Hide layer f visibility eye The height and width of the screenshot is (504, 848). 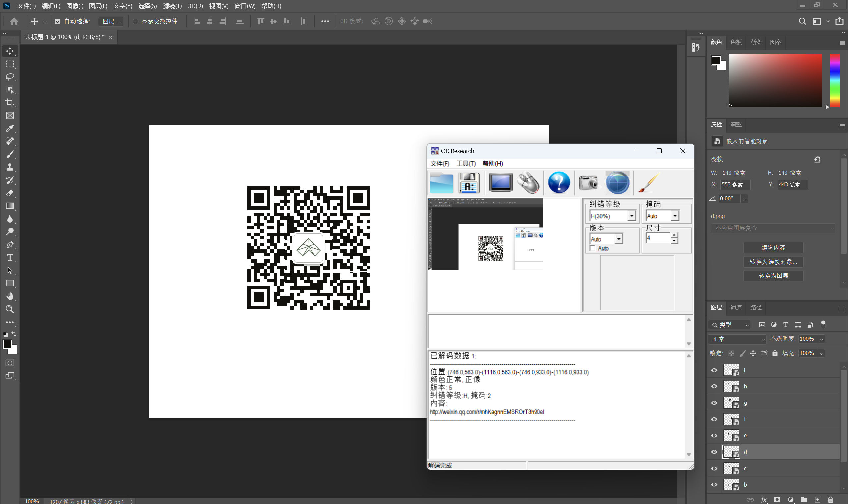tap(714, 419)
